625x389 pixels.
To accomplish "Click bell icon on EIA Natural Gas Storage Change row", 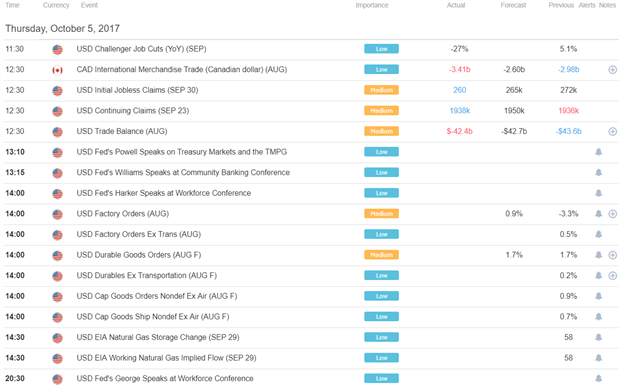I will click(x=598, y=338).
